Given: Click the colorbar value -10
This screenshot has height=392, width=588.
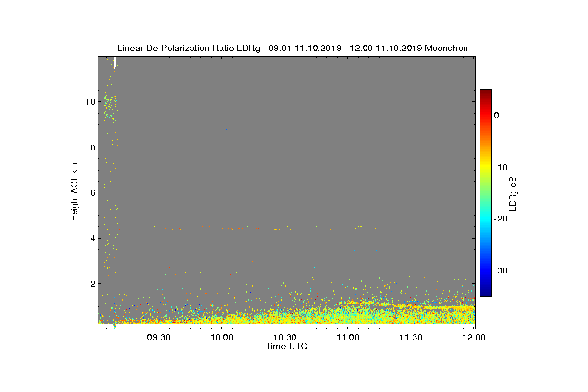Looking at the screenshot, I should click(501, 167).
